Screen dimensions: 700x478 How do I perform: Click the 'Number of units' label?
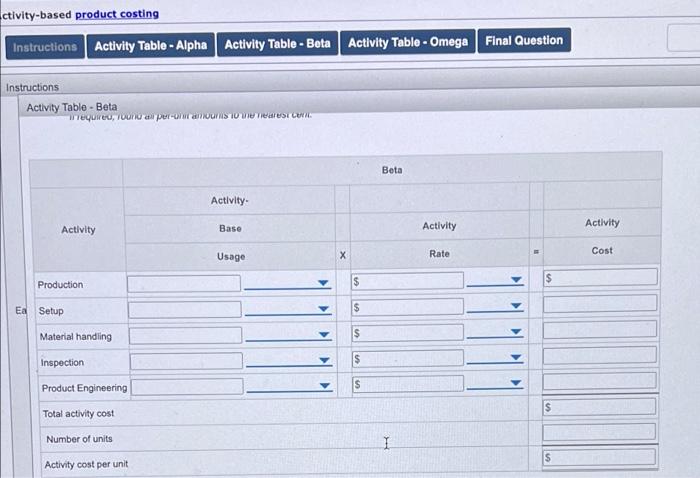click(x=79, y=439)
